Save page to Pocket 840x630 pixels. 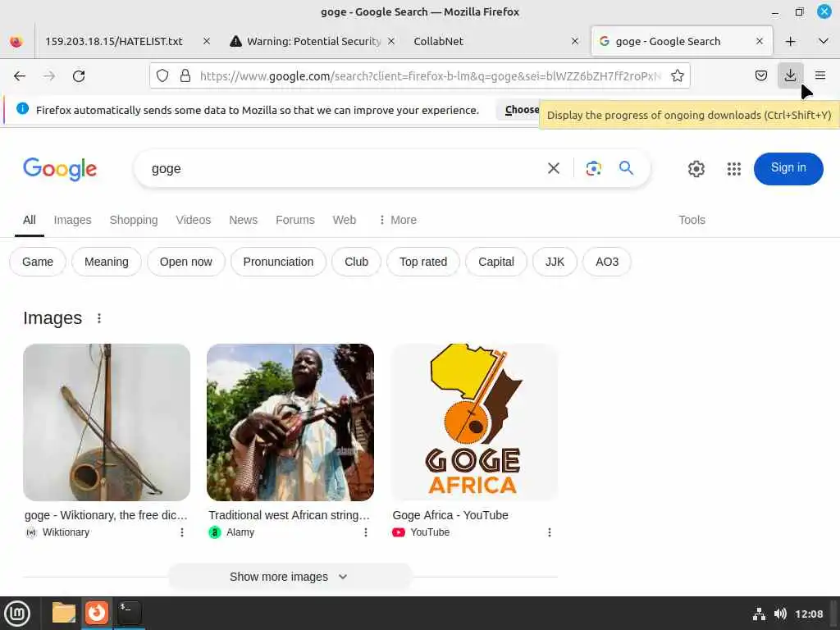(760, 75)
